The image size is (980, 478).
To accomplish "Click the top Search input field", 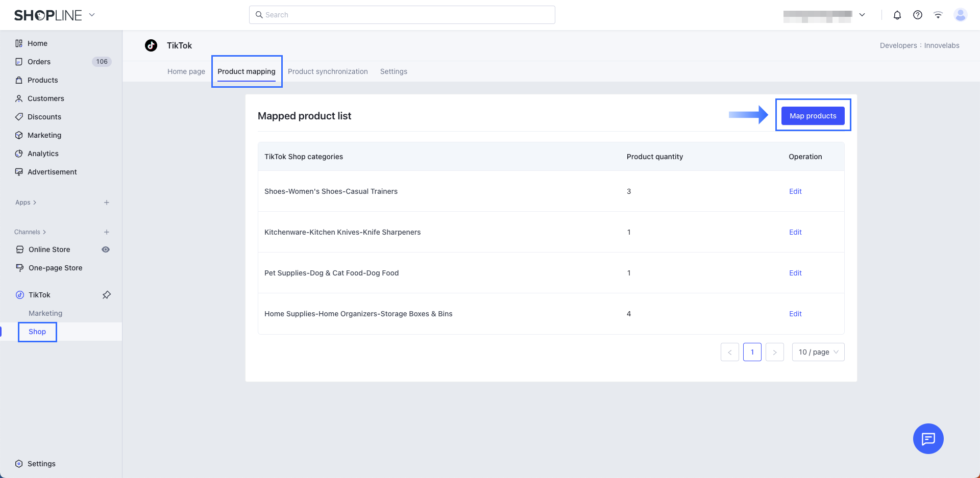I will (x=402, y=15).
